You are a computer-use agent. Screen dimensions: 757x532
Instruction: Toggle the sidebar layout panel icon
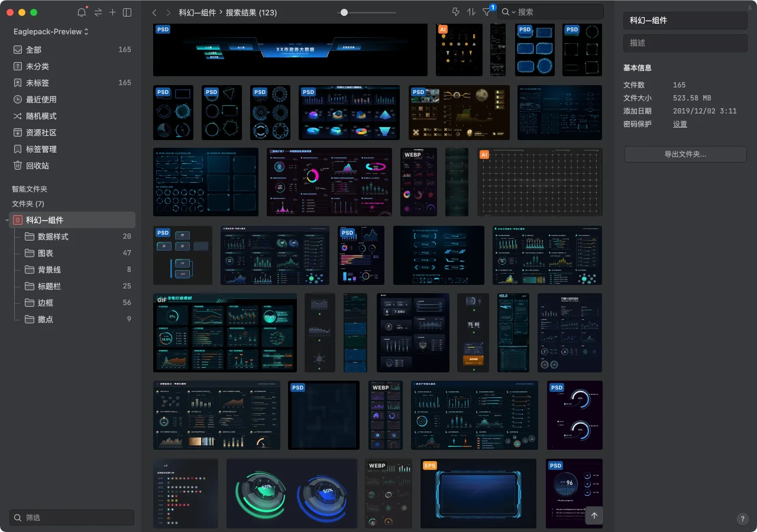pos(127,12)
